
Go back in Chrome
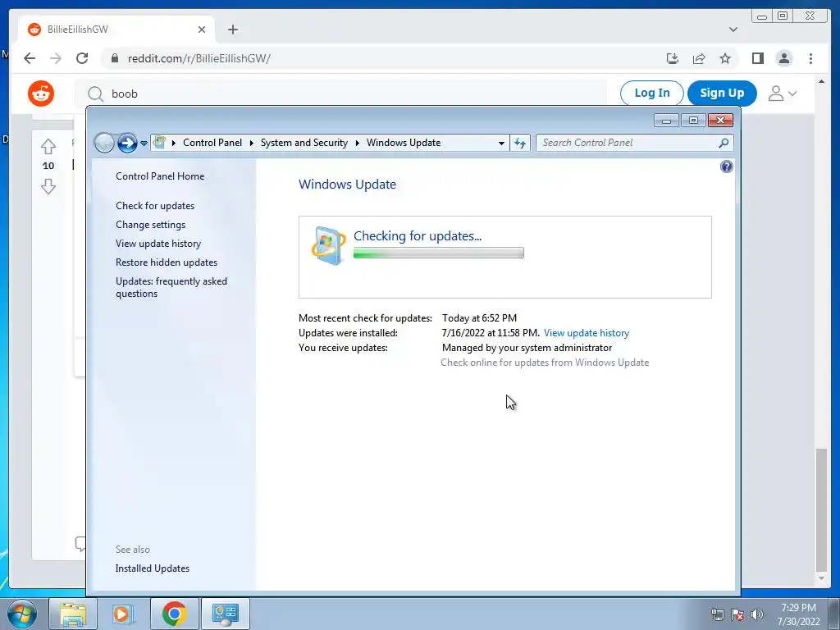[30, 58]
